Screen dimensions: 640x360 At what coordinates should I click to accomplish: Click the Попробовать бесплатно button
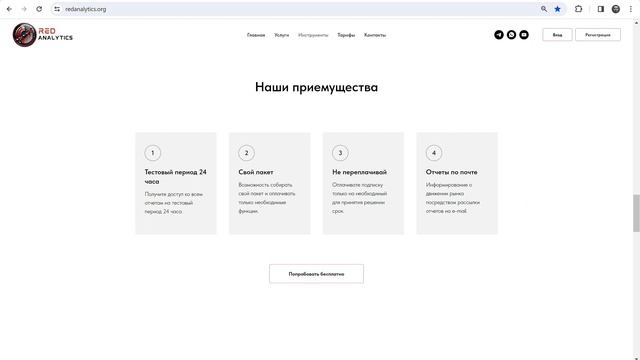(316, 274)
